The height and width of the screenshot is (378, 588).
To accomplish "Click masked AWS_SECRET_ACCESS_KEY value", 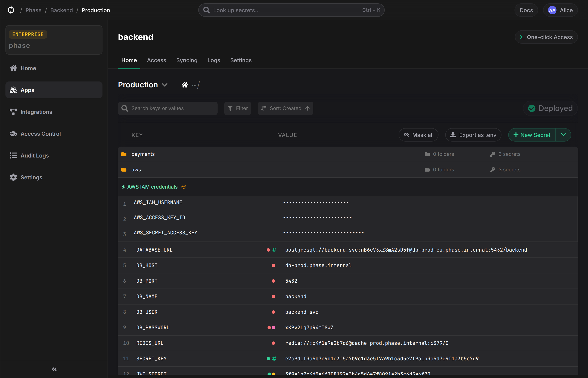I will tap(323, 232).
